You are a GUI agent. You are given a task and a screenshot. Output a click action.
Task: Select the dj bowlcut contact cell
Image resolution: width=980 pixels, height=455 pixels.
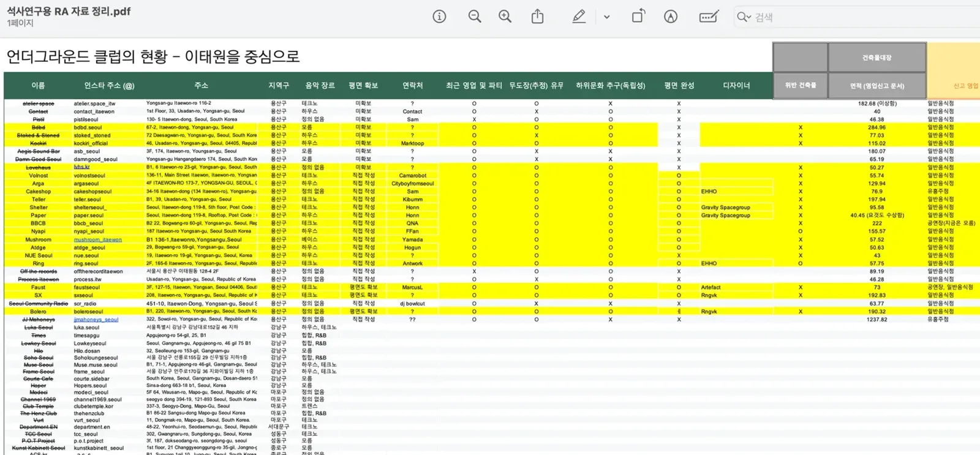tap(412, 303)
